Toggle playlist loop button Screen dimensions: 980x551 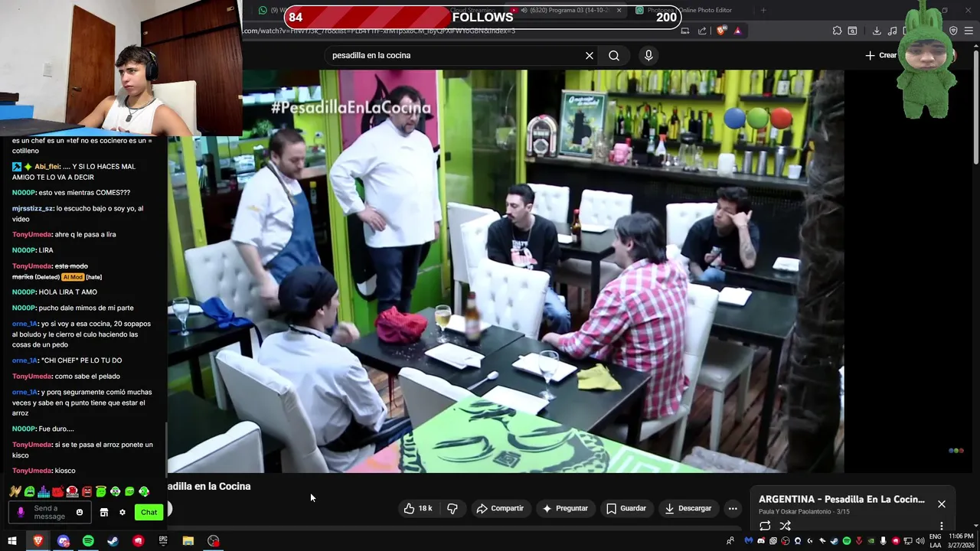pyautogui.click(x=765, y=526)
